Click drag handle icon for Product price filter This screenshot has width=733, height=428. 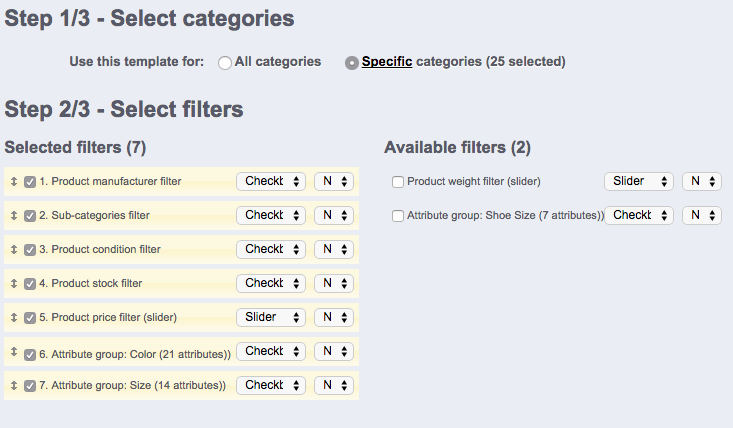click(x=14, y=318)
